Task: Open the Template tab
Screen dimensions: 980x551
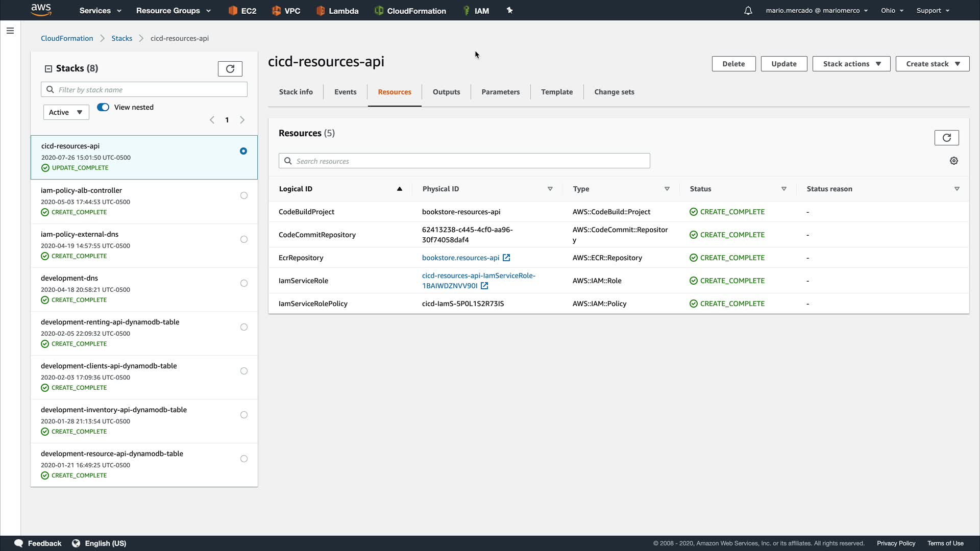Action: click(556, 92)
